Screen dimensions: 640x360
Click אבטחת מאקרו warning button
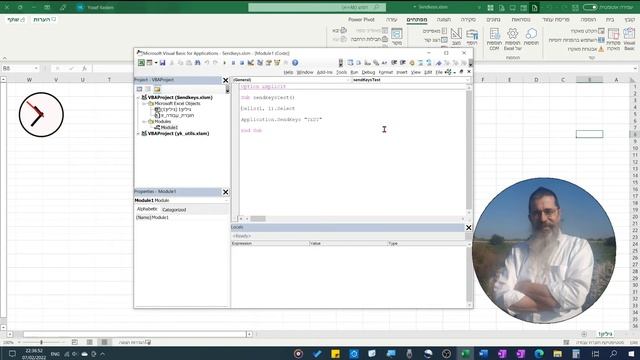pyautogui.click(x=586, y=49)
